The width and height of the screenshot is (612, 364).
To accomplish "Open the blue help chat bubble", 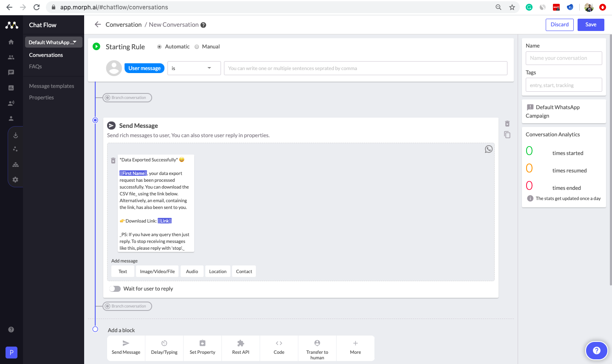I will click(x=597, y=350).
